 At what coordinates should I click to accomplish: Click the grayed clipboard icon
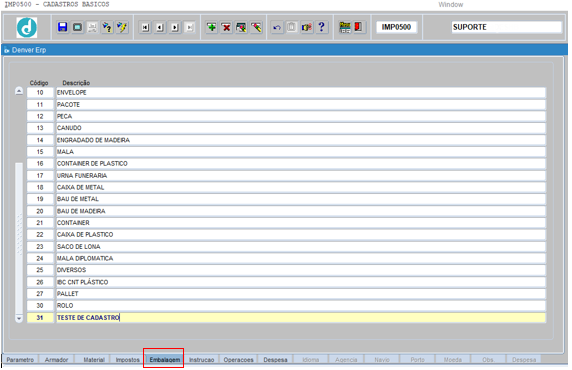(291, 27)
